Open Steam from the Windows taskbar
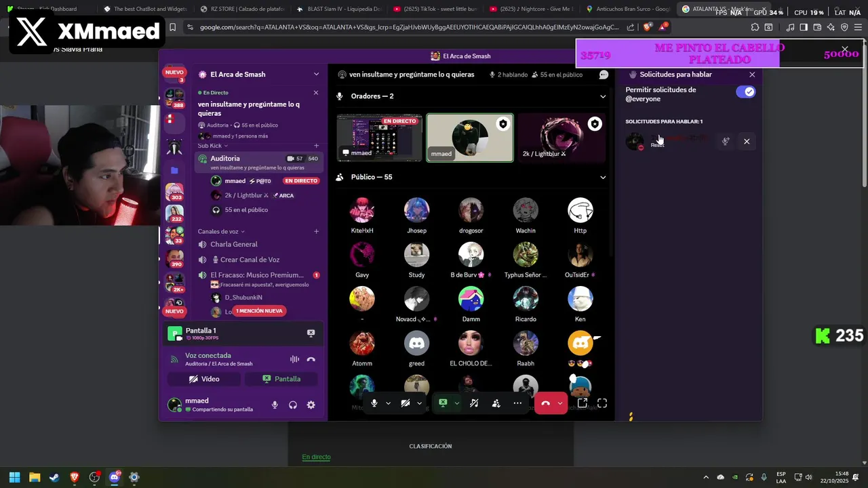 pyautogui.click(x=54, y=477)
